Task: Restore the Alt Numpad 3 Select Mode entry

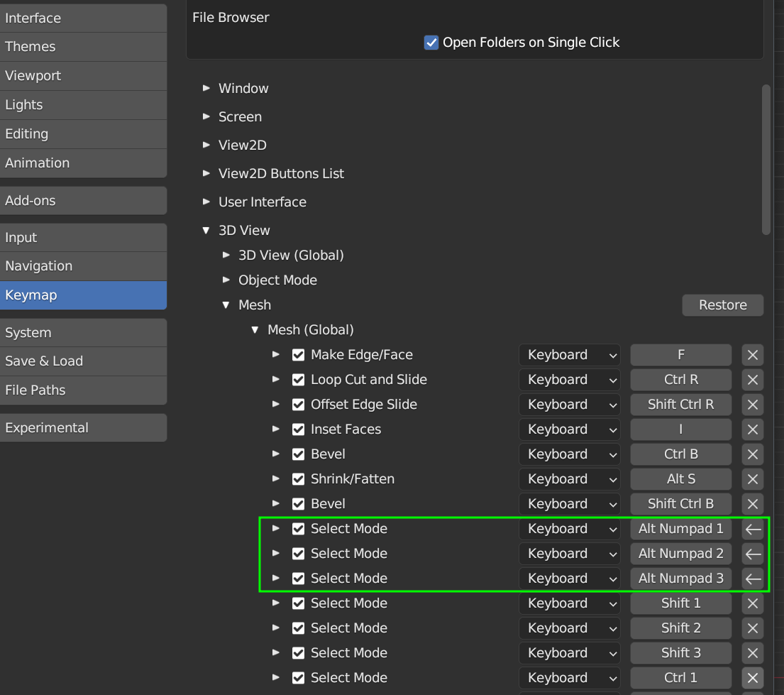Action: tap(753, 579)
